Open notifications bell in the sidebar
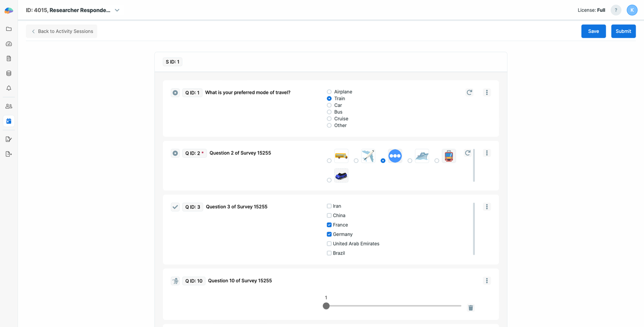Image resolution: width=644 pixels, height=327 pixels. [8, 88]
